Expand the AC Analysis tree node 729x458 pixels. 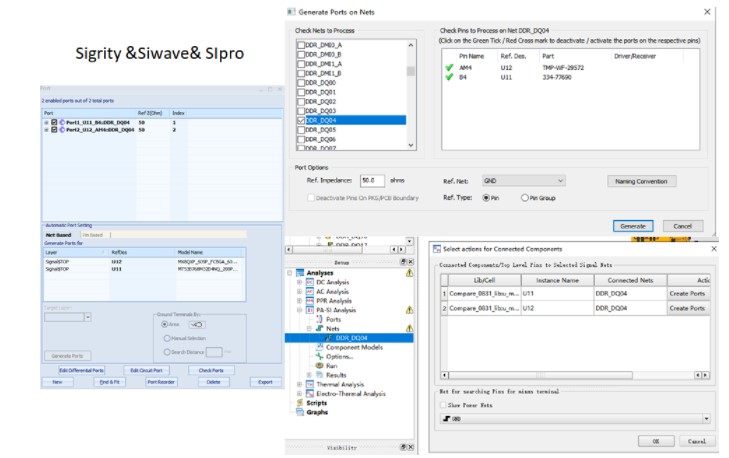coord(299,292)
